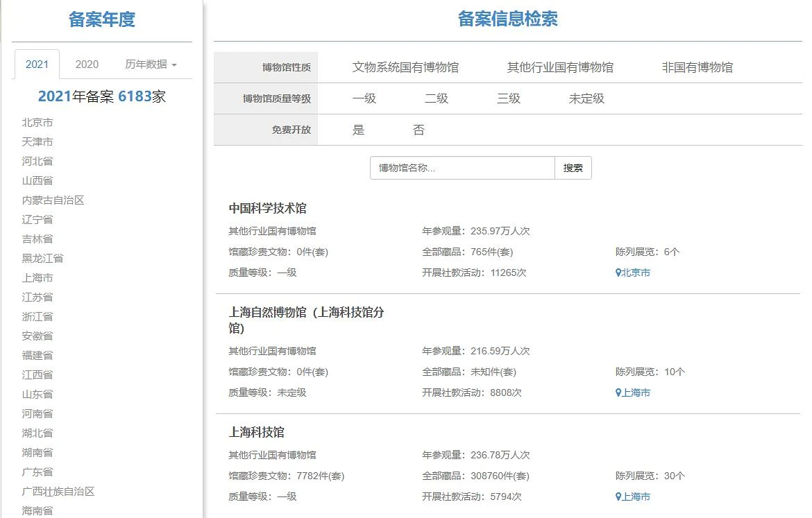The height and width of the screenshot is (518, 812).
Task: Open the 历年数据 dropdown
Action: coord(151,64)
